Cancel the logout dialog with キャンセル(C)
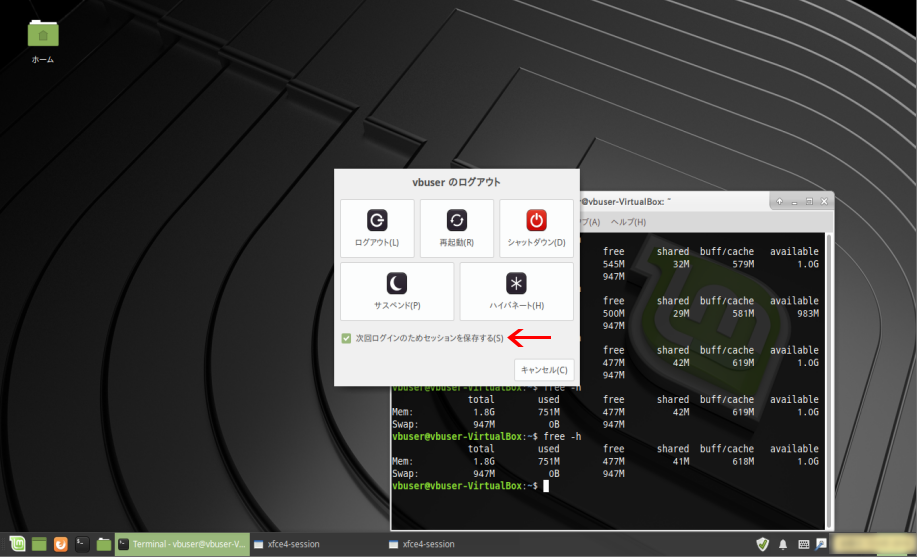 click(x=544, y=370)
